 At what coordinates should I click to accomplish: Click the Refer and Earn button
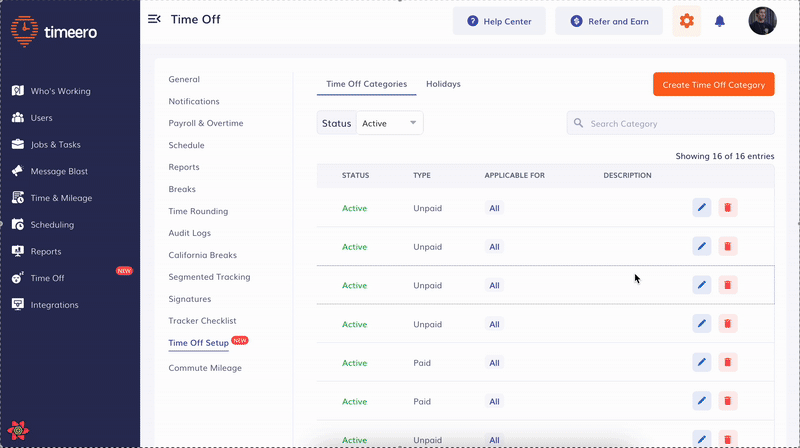(609, 21)
